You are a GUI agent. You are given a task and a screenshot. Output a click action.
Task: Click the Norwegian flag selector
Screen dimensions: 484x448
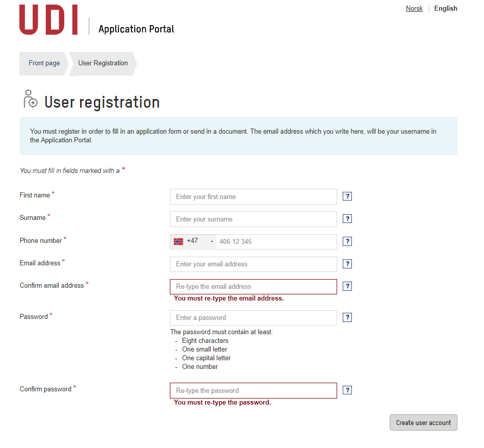click(x=179, y=241)
